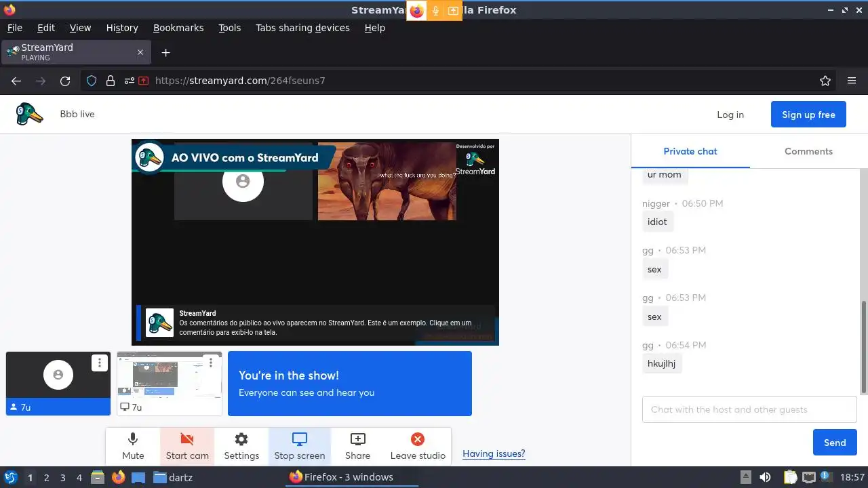Open three-dot menu on 7u screen share thumbnail
Viewport: 868px width, 488px height.
pyautogui.click(x=211, y=363)
